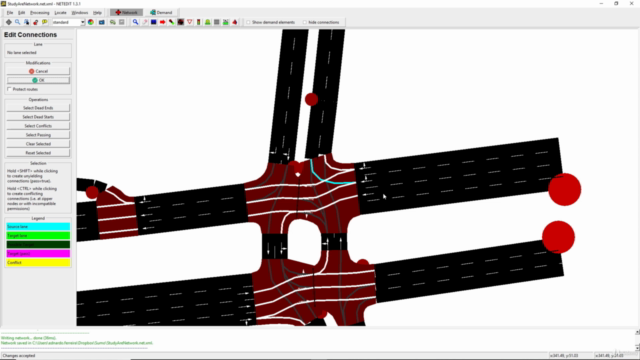Select the prohibition mode triangle icon
This screenshot has width=640, height=360.
pyautogui.click(x=190, y=22)
